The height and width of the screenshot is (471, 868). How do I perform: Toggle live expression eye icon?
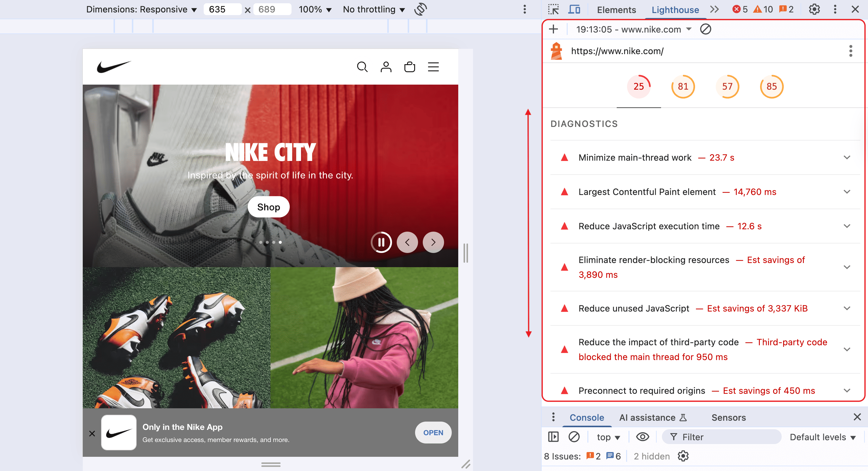click(643, 437)
